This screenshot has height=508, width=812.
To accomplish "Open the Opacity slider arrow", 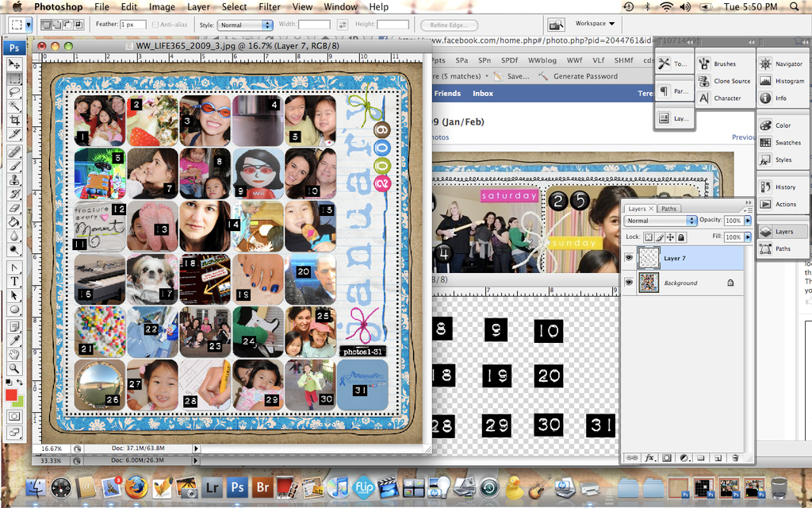I will pos(748,221).
